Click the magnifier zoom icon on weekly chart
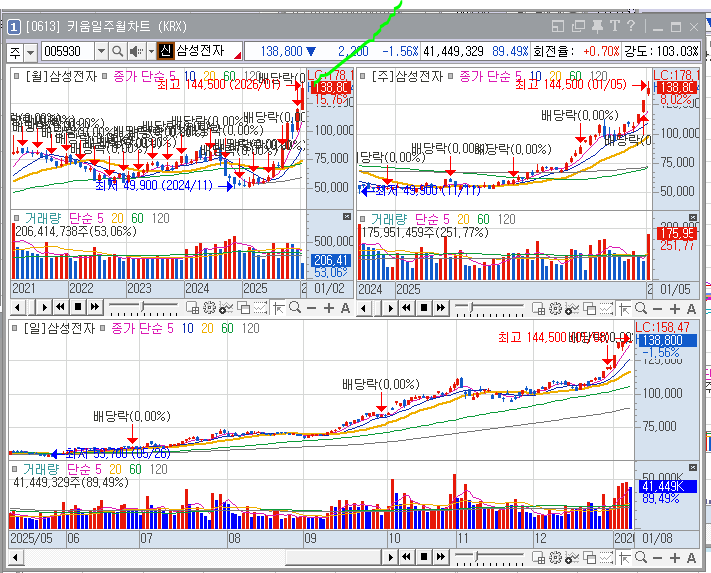This screenshot has height=573, width=711. [641, 309]
